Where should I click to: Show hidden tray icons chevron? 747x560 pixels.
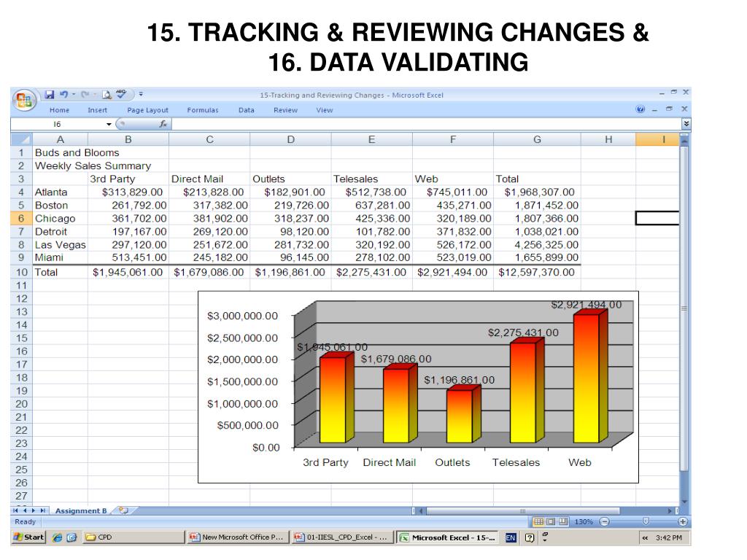[645, 538]
